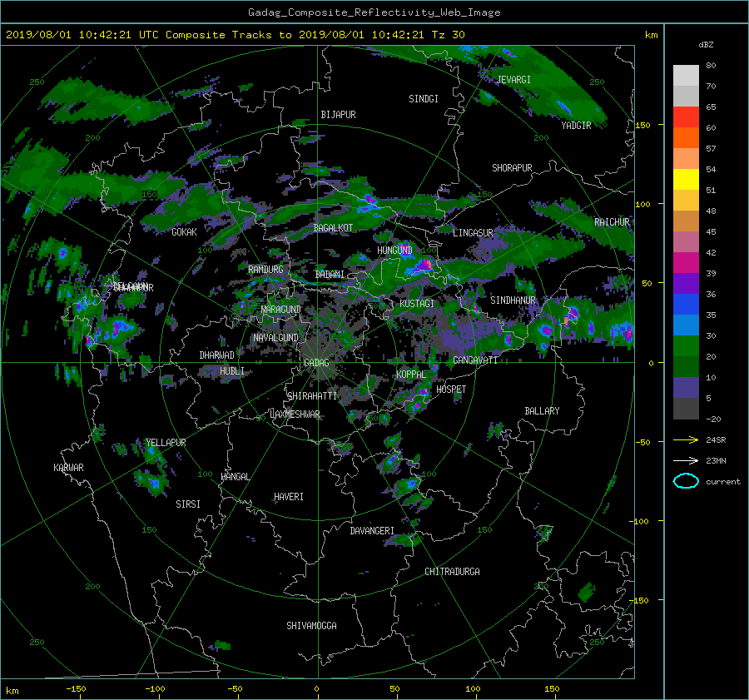Click the orange 57-60 dBZ color swatch
The height and width of the screenshot is (700, 749).
point(686,138)
